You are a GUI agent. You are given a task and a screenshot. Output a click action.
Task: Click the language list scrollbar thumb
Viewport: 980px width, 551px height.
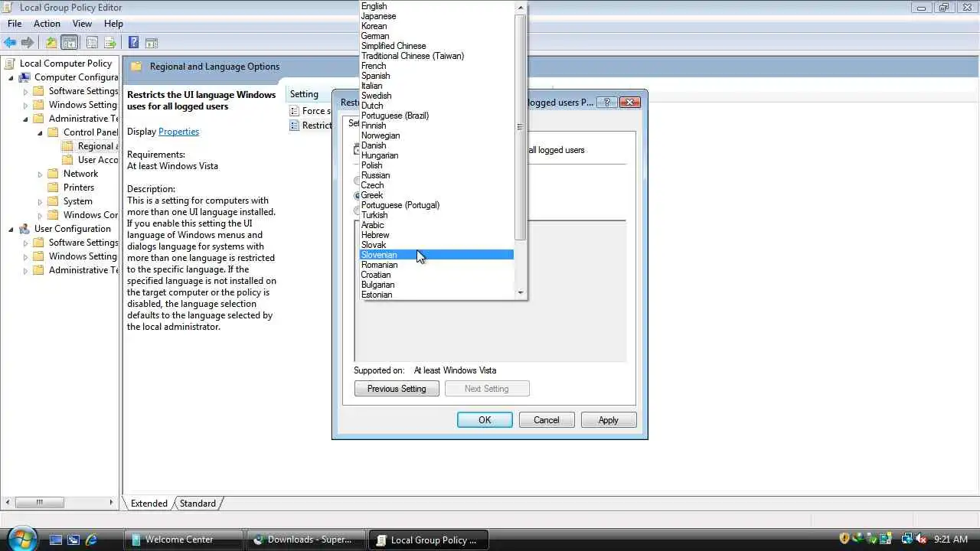(521, 127)
